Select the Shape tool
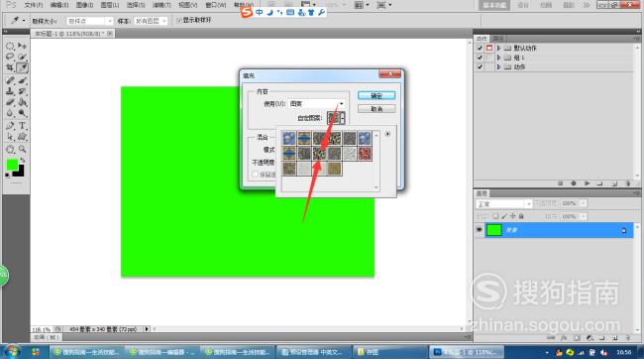Image resolution: width=644 pixels, height=359 pixels. coord(22,137)
